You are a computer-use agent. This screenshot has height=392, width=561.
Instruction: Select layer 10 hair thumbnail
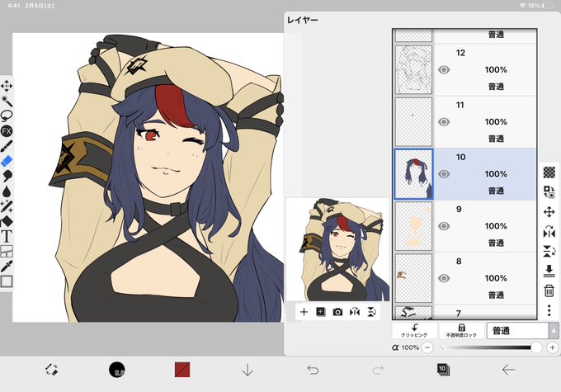[413, 174]
